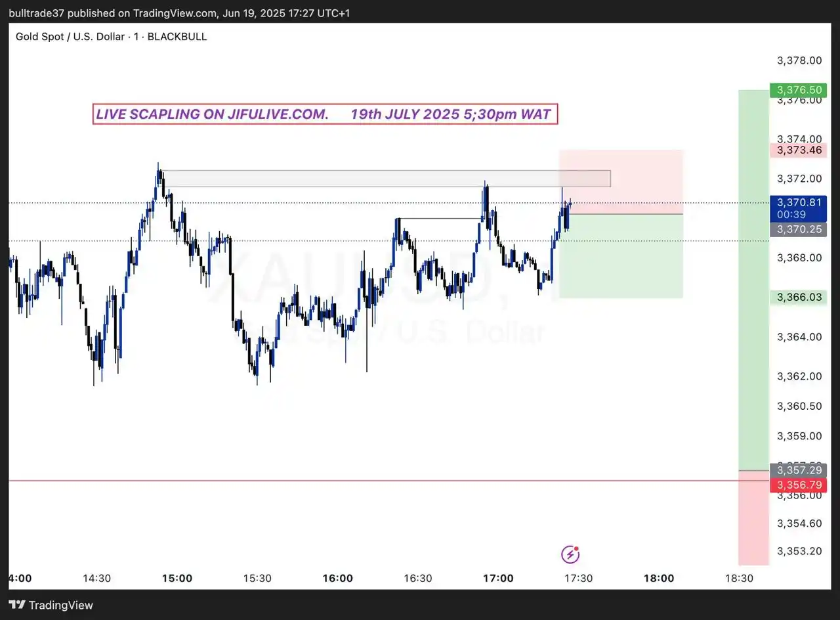This screenshot has height=620, width=840.
Task: Click the 16:00 time axis label
Action: [338, 579]
